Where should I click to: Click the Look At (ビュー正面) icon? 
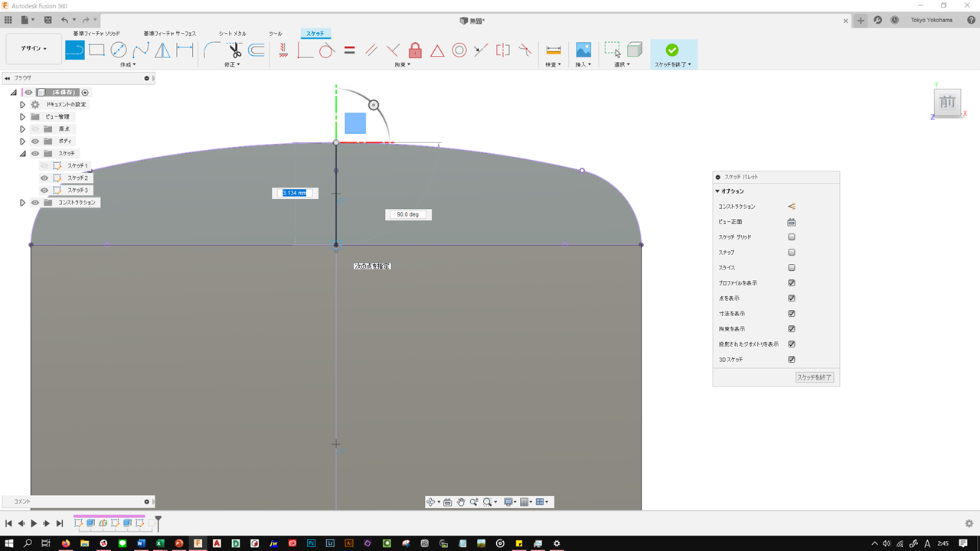[x=792, y=222]
